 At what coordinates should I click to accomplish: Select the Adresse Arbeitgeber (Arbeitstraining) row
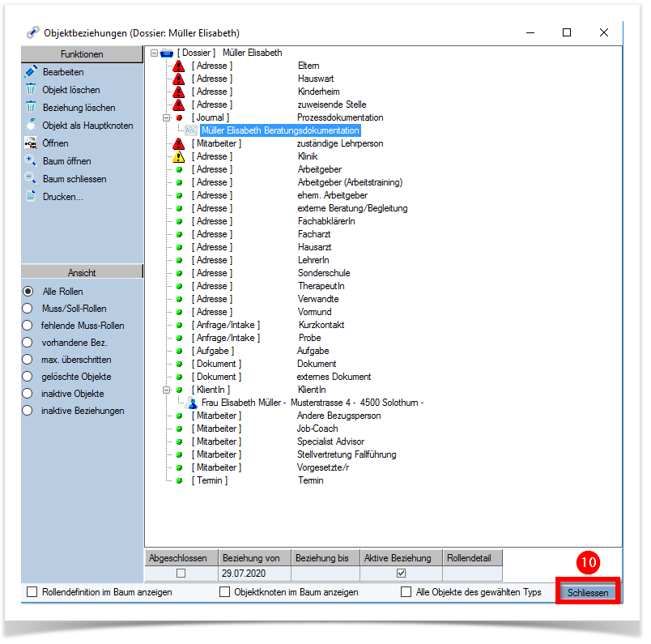[297, 182]
